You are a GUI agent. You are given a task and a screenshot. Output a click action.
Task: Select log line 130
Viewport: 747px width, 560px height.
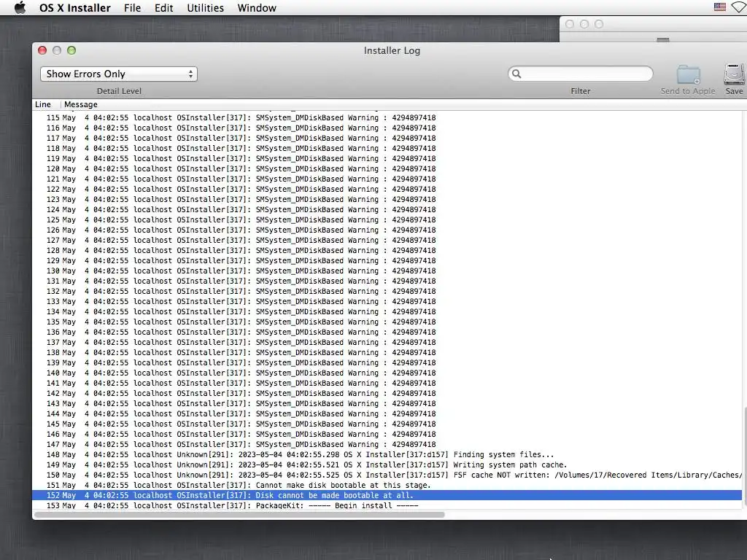[x=387, y=271]
